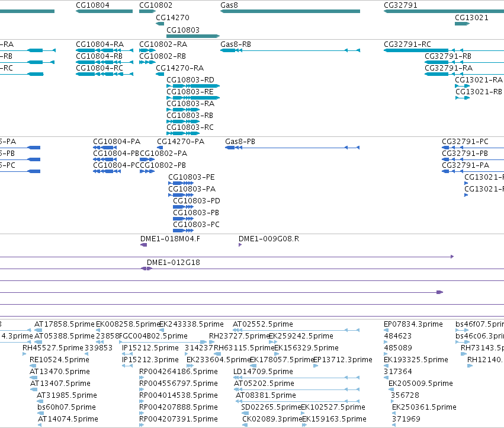This screenshot has height=428, width=504.
Task: Choose protein CG10803-PC label
Action: coord(196,225)
